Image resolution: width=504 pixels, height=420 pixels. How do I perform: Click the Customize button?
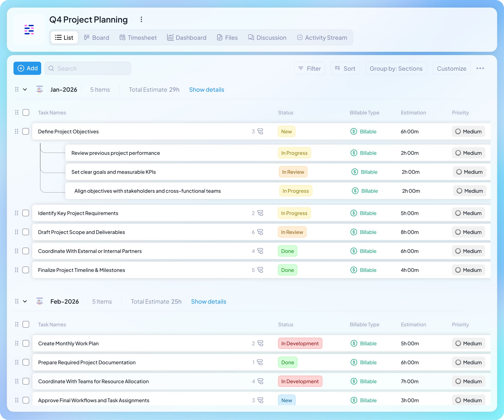pos(452,69)
